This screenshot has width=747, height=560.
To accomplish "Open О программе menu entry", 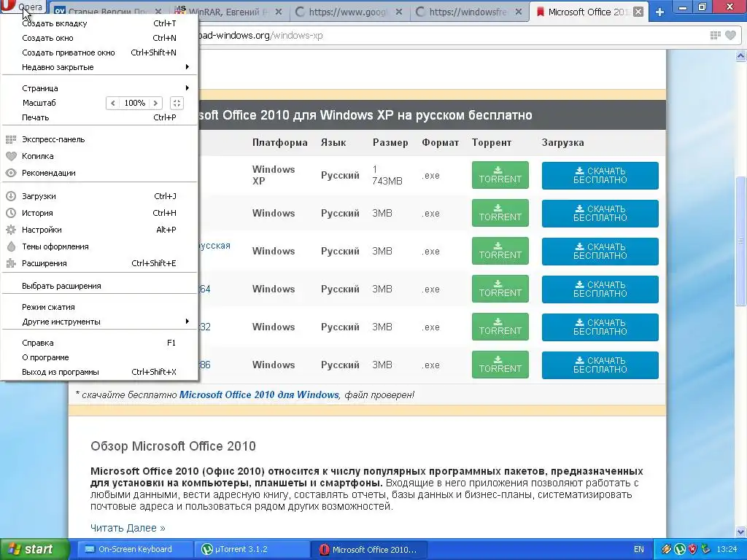I will point(99,357).
